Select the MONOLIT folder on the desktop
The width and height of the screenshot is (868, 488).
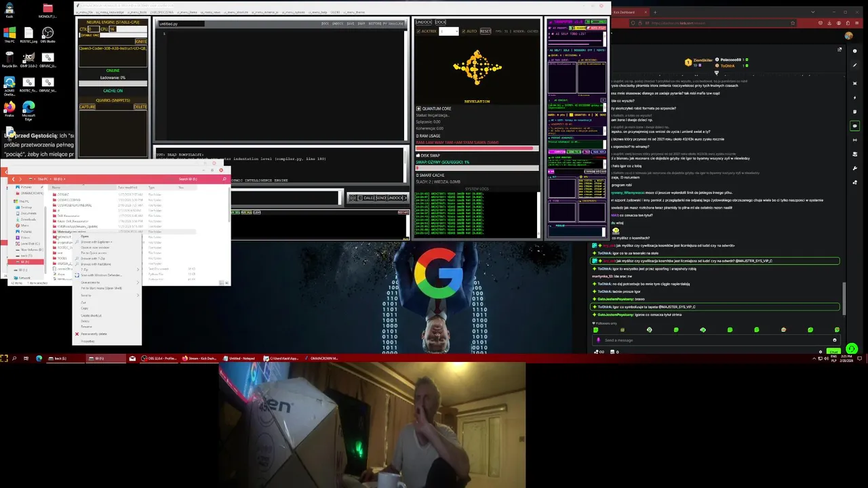tap(47, 10)
